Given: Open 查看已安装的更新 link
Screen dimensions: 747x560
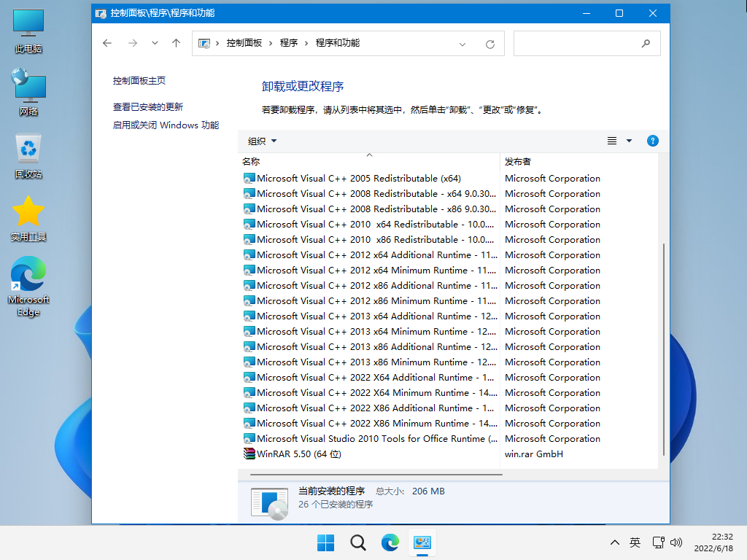Looking at the screenshot, I should [147, 106].
